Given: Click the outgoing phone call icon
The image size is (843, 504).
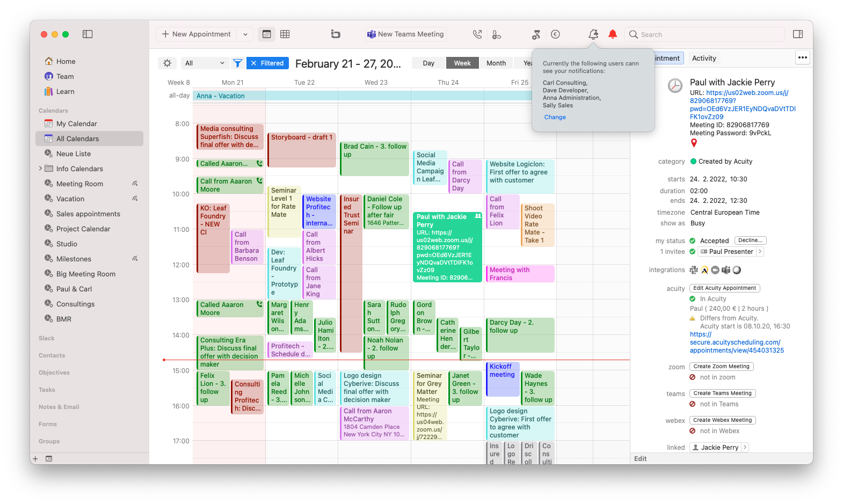Looking at the screenshot, I should coord(477,34).
